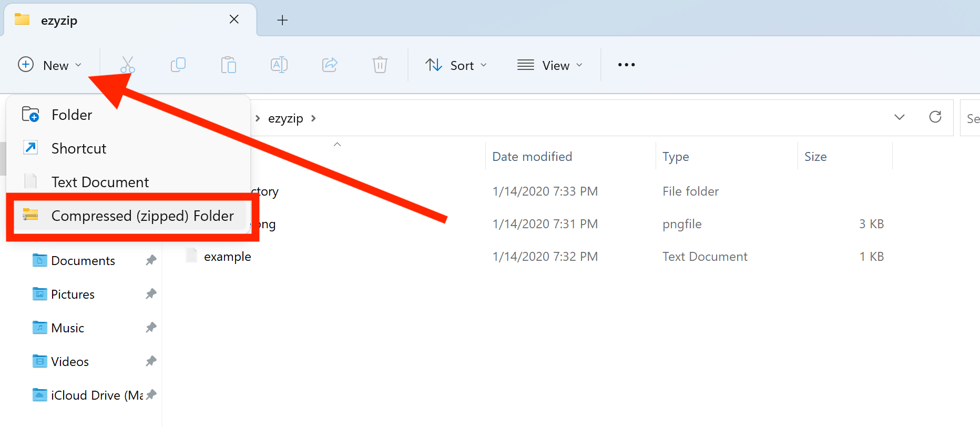The height and width of the screenshot is (427, 980).
Task: Click the Videos folder icon
Action: click(x=39, y=361)
